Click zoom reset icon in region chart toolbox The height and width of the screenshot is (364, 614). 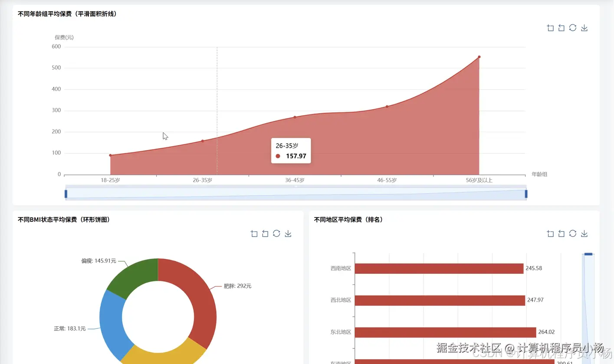[x=561, y=234]
